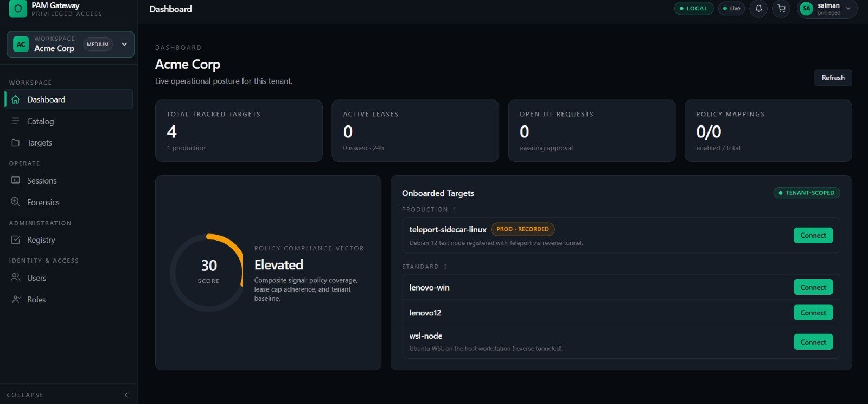Click the lenovo-win target name
The height and width of the screenshot is (404, 868).
429,287
